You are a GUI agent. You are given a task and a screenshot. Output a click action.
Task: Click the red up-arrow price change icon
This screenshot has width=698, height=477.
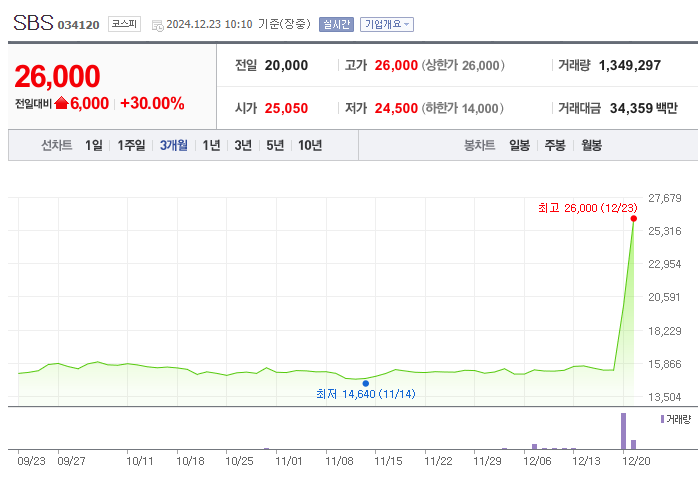pos(61,103)
